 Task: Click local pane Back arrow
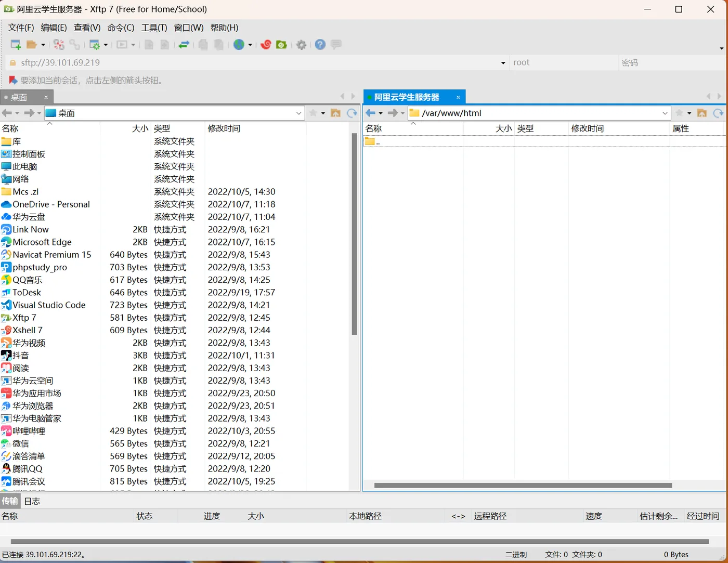[7, 113]
